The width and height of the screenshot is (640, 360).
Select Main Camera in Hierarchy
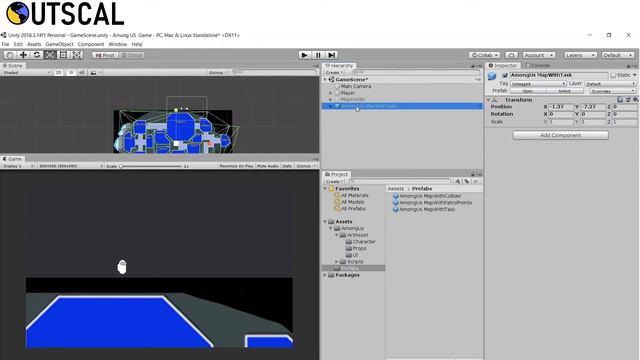356,87
